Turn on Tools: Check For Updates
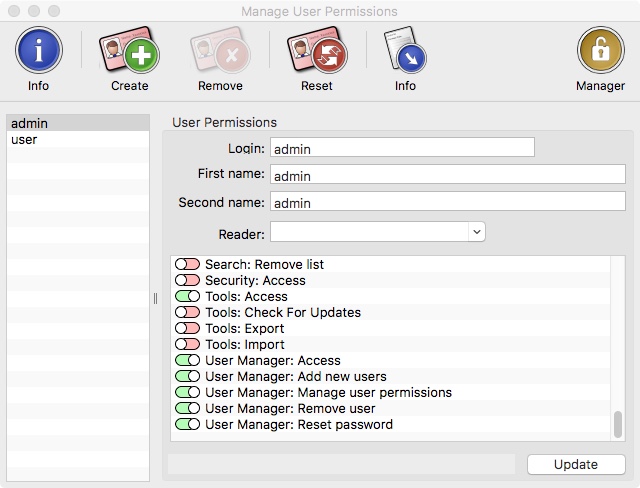Viewport: 640px width, 488px height. (187, 312)
